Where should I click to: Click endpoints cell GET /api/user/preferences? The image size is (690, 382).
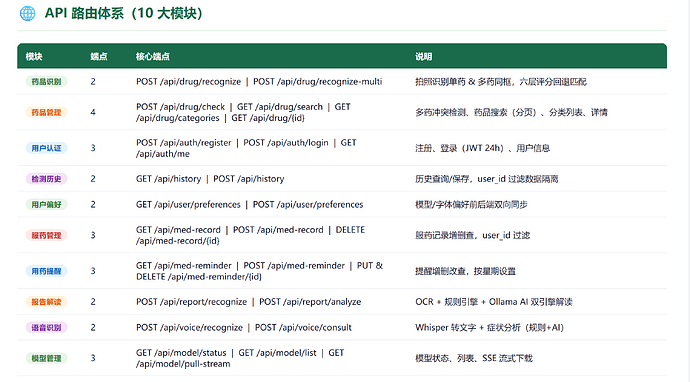[x=250, y=204]
